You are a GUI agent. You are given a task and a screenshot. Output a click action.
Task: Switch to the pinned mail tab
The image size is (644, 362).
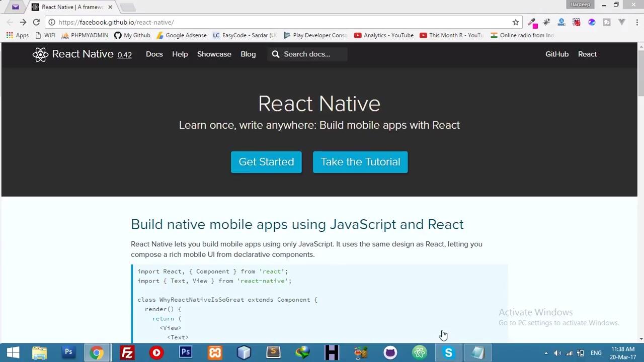[x=15, y=7]
